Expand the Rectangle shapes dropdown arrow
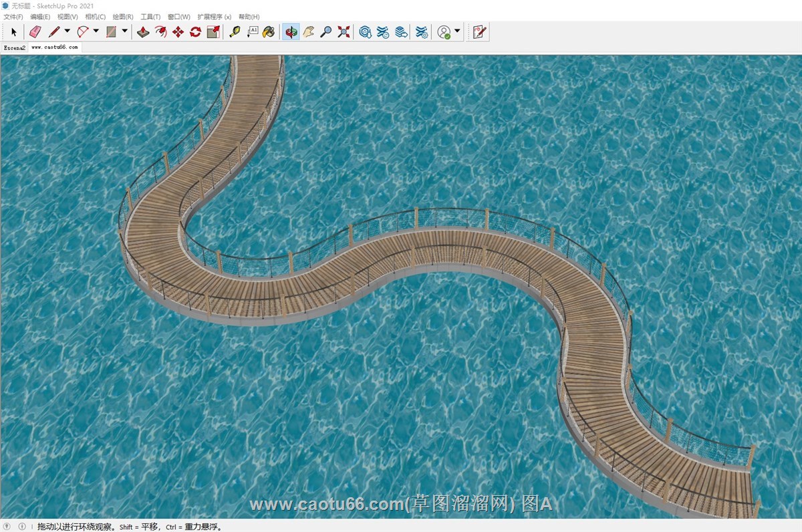Viewport: 802px width, 532px height. [x=124, y=31]
